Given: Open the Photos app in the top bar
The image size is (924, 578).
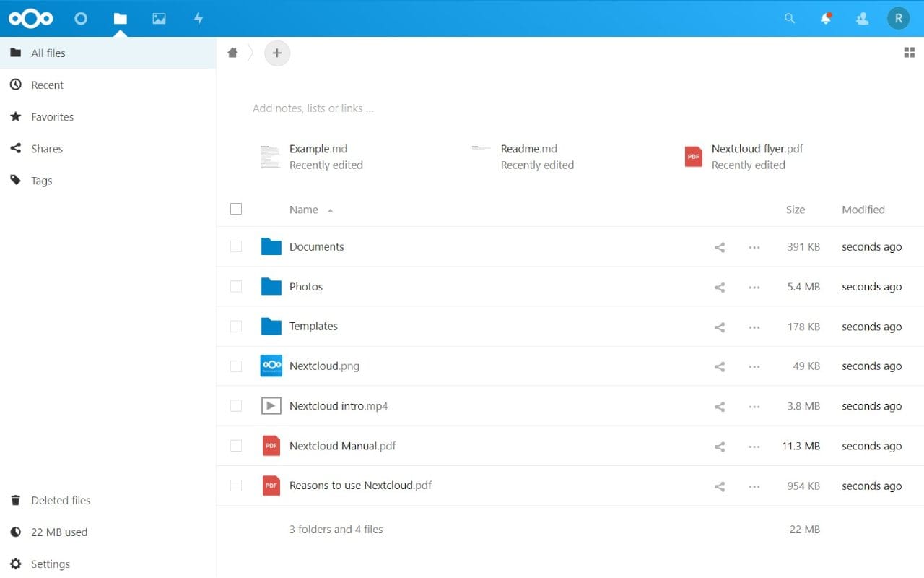Looking at the screenshot, I should (159, 19).
